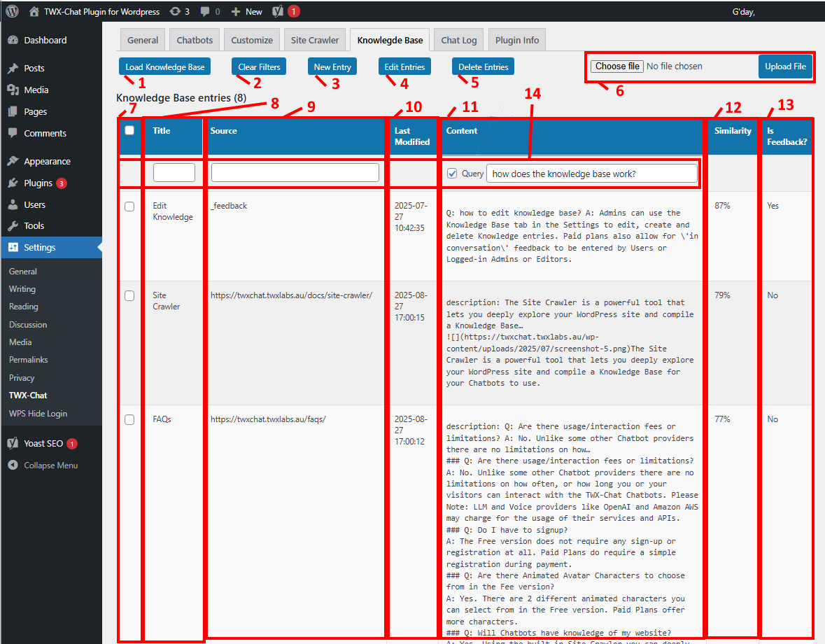This screenshot has height=644, width=825.
Task: Click the home icon beside the site name
Action: pyautogui.click(x=34, y=11)
